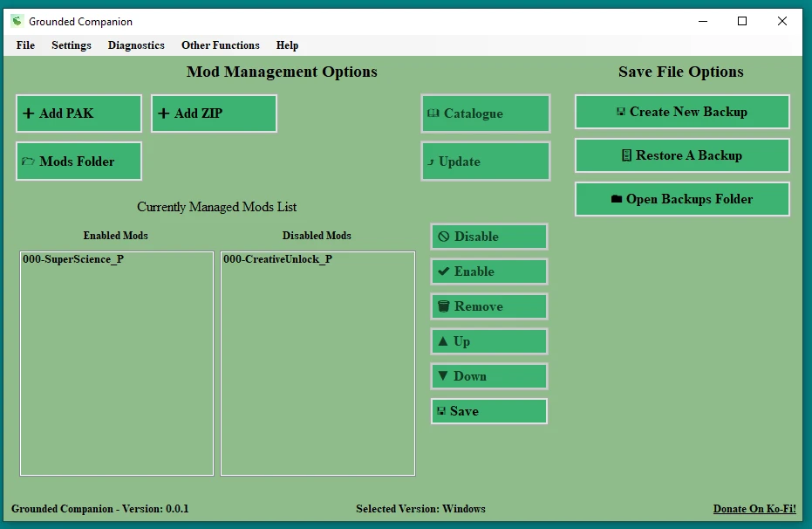Click Restore A Backup
Image resolution: width=812 pixels, height=529 pixels.
681,155
